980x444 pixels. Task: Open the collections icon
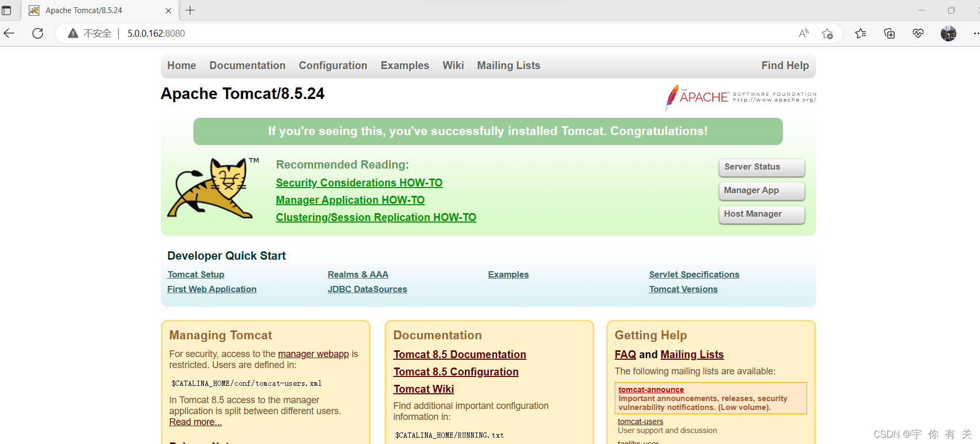(889, 34)
